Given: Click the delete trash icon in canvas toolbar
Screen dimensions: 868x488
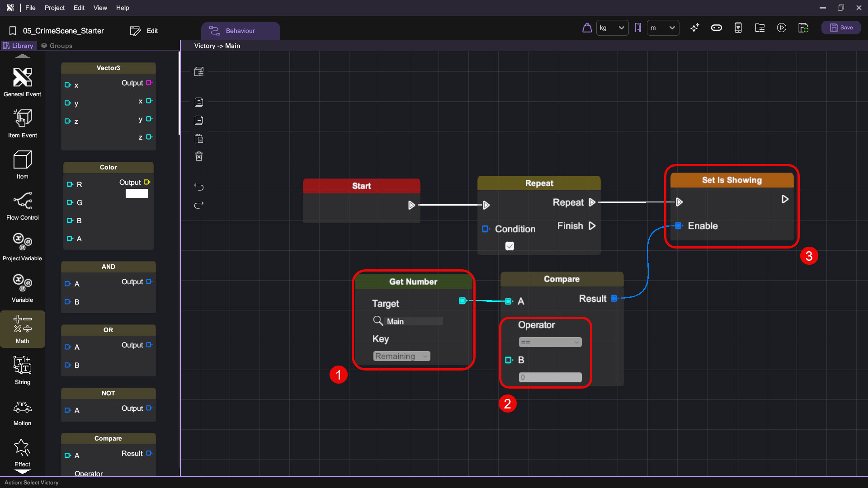Looking at the screenshot, I should 199,156.
